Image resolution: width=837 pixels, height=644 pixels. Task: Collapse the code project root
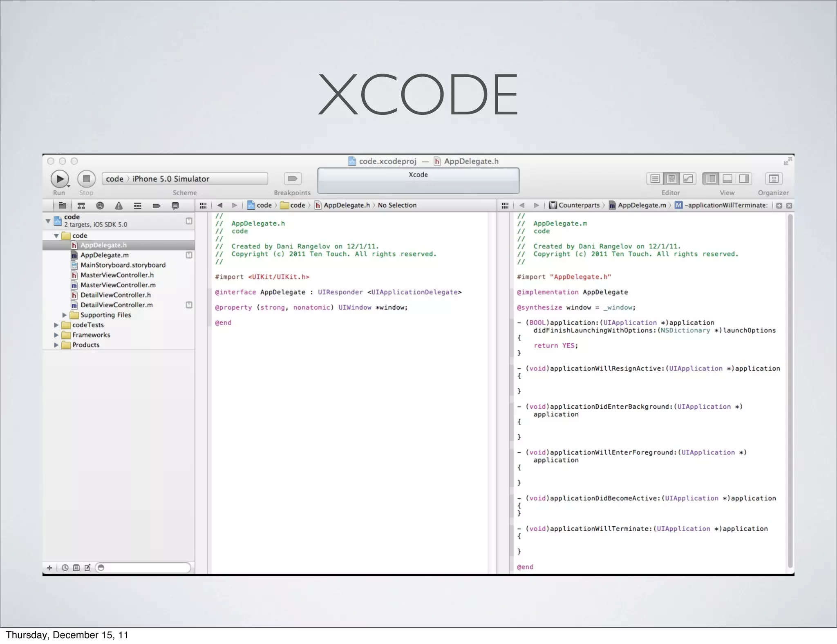click(x=48, y=221)
